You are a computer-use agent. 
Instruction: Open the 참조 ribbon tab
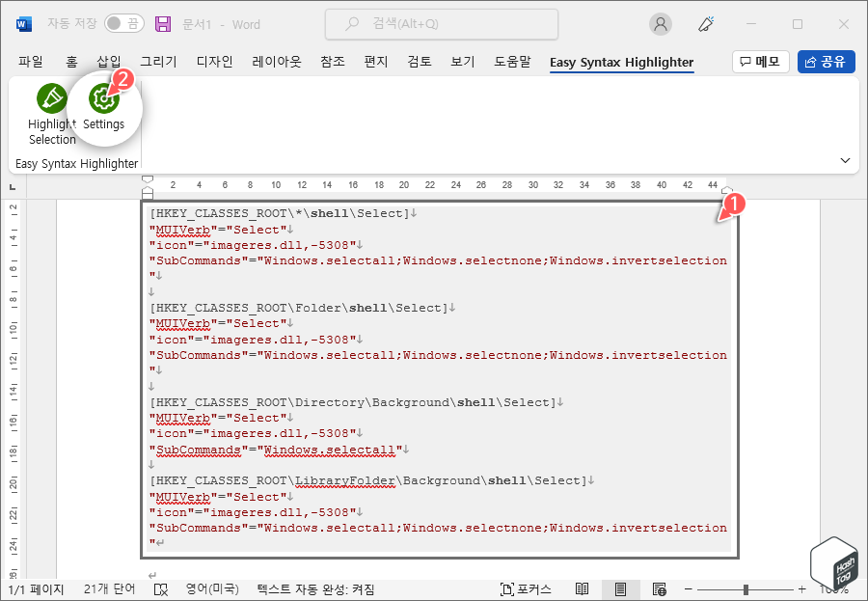[333, 62]
